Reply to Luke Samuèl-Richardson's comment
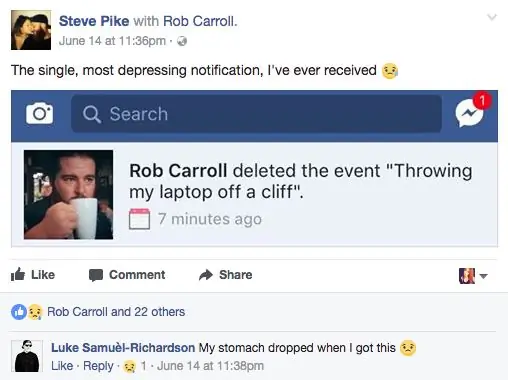 (x=98, y=366)
